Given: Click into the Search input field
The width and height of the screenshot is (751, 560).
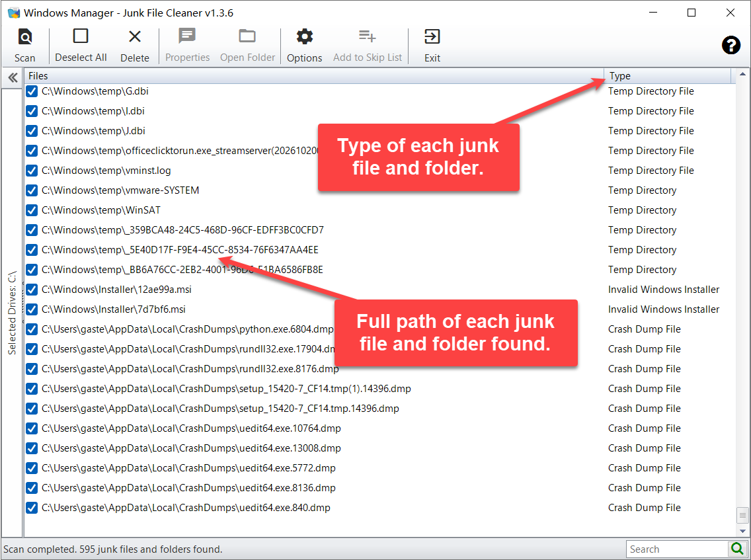Looking at the screenshot, I should [x=677, y=549].
